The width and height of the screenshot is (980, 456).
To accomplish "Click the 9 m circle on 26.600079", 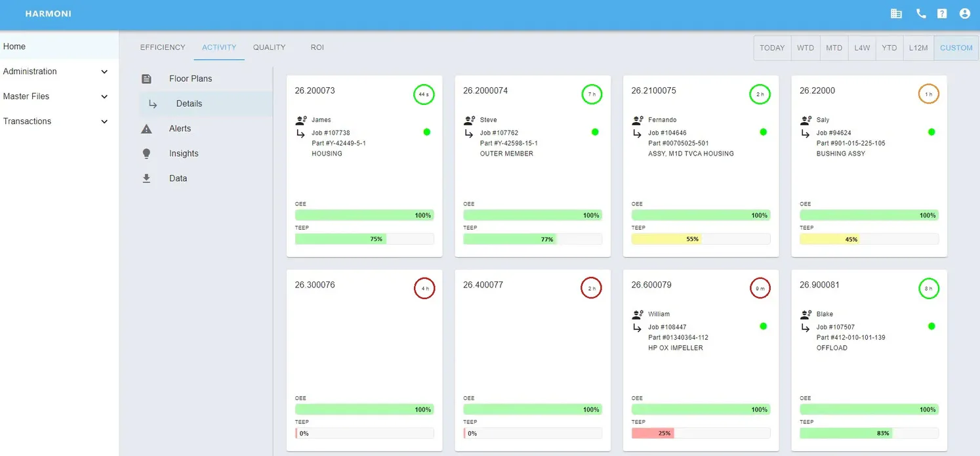I will [760, 288].
